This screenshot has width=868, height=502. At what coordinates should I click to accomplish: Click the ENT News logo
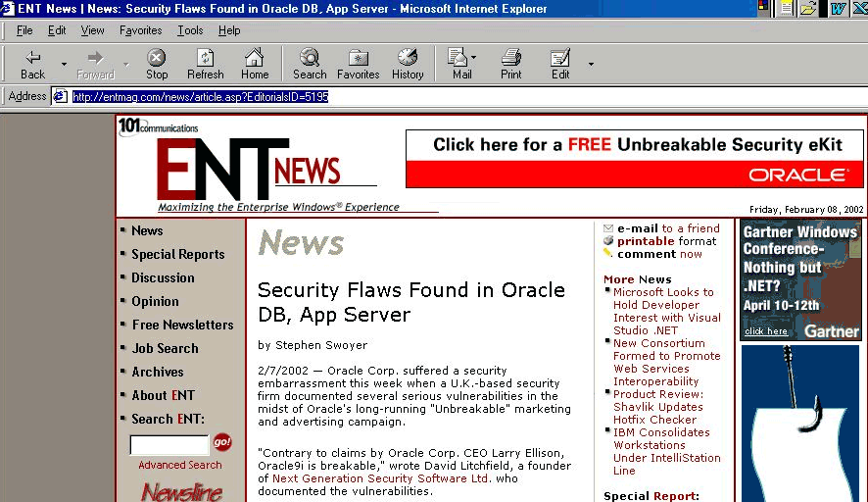[249, 169]
